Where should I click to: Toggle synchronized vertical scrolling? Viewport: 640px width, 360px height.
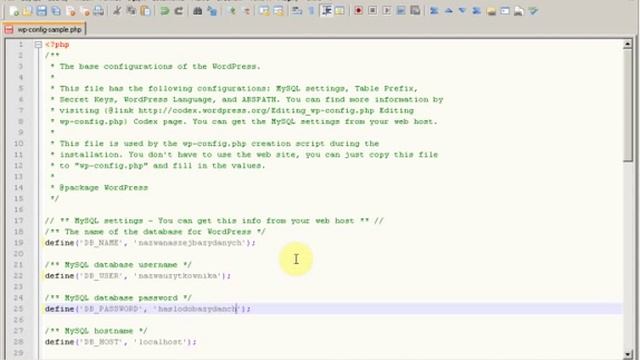(x=264, y=11)
